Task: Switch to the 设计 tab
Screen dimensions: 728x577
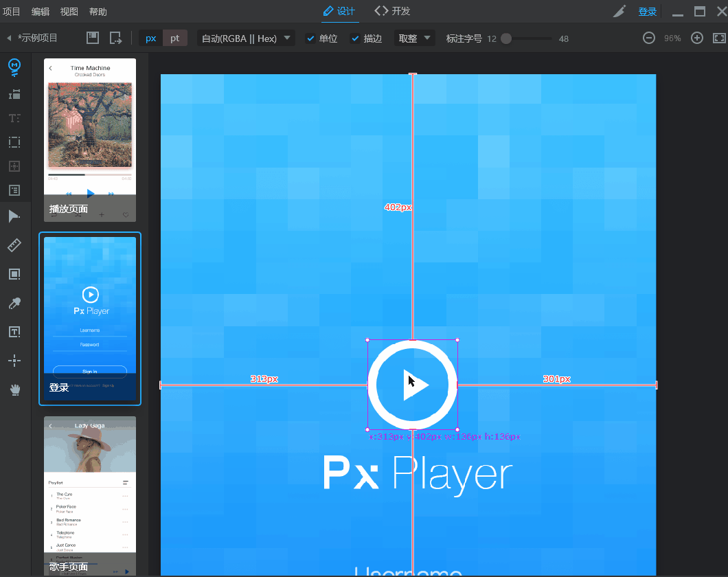Action: 340,11
